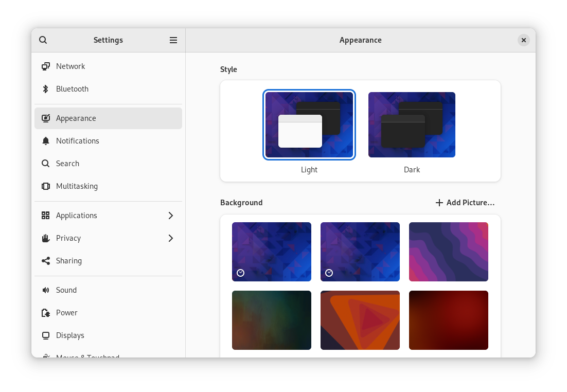Select the Light style option
This screenshot has height=392, width=567.
pos(309,124)
